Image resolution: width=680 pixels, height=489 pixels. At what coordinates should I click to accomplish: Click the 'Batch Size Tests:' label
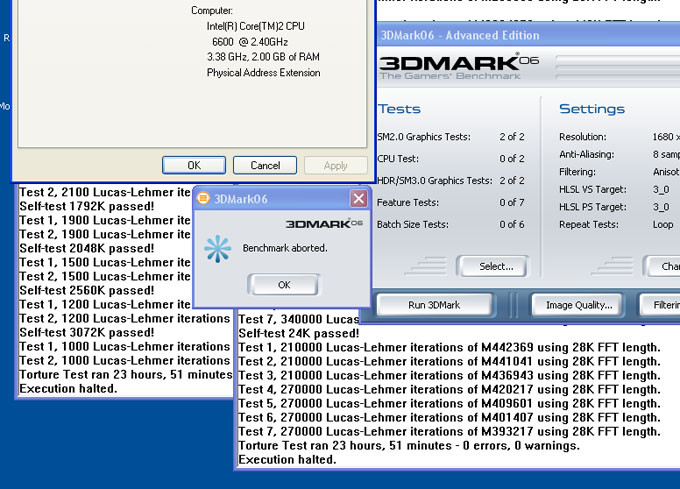(413, 225)
